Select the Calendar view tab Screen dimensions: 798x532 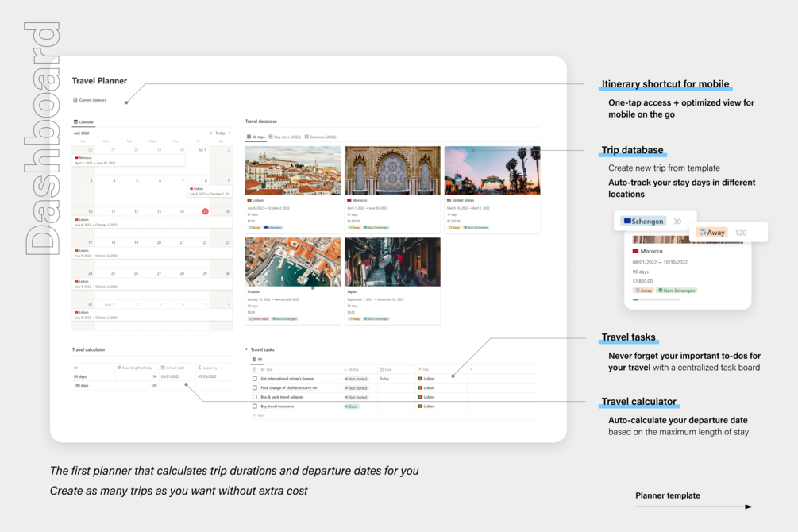(84, 122)
